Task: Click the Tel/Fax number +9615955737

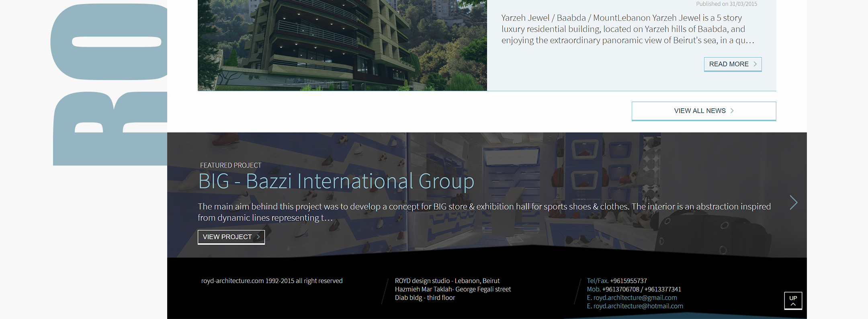Action: (x=628, y=281)
